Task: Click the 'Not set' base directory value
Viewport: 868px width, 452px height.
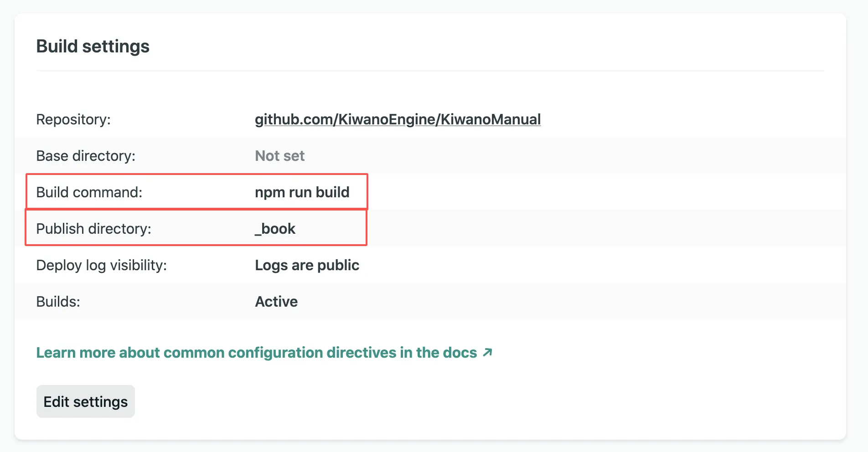Action: pyautogui.click(x=279, y=156)
